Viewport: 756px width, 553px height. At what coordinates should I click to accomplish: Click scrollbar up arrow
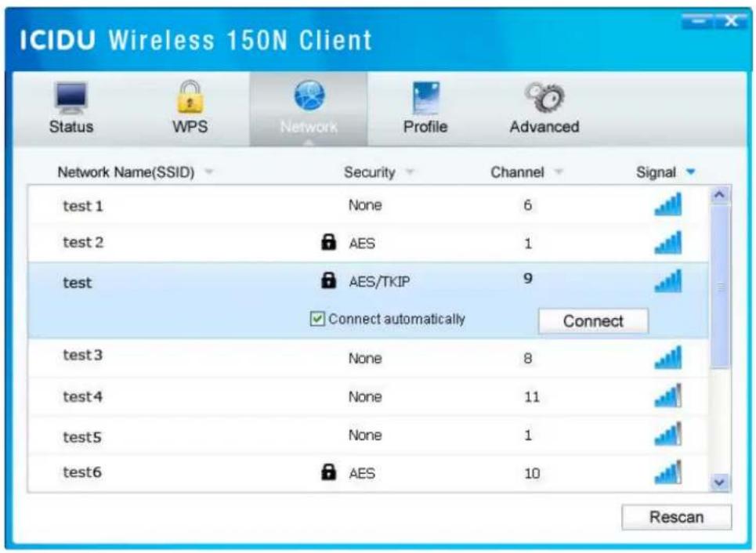click(x=720, y=195)
